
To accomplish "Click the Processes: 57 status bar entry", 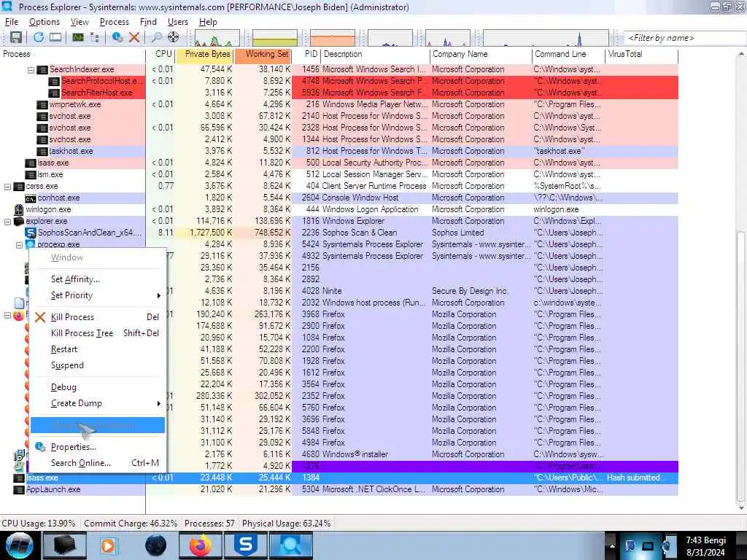I will [x=209, y=524].
